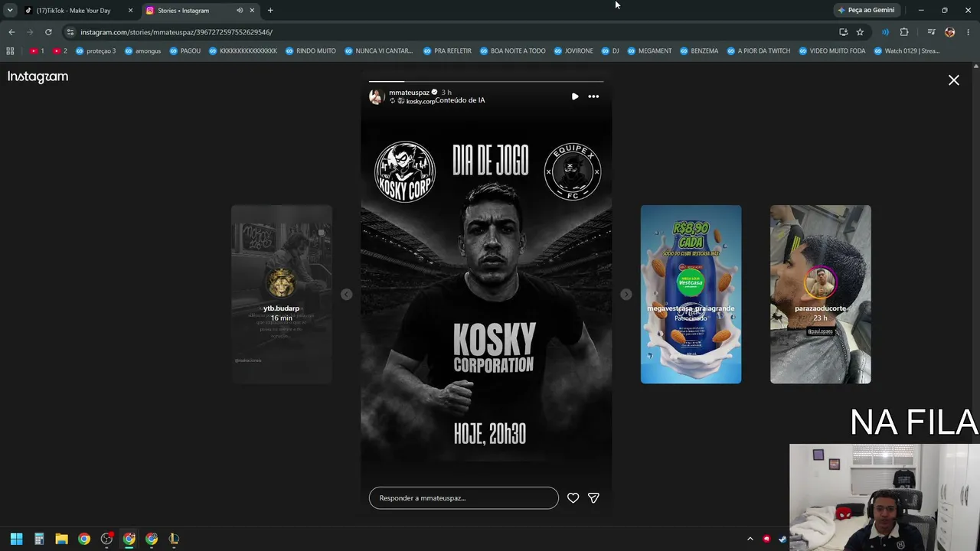The width and height of the screenshot is (980, 551).
Task: Open a new browser tab
Action: [x=270, y=11]
